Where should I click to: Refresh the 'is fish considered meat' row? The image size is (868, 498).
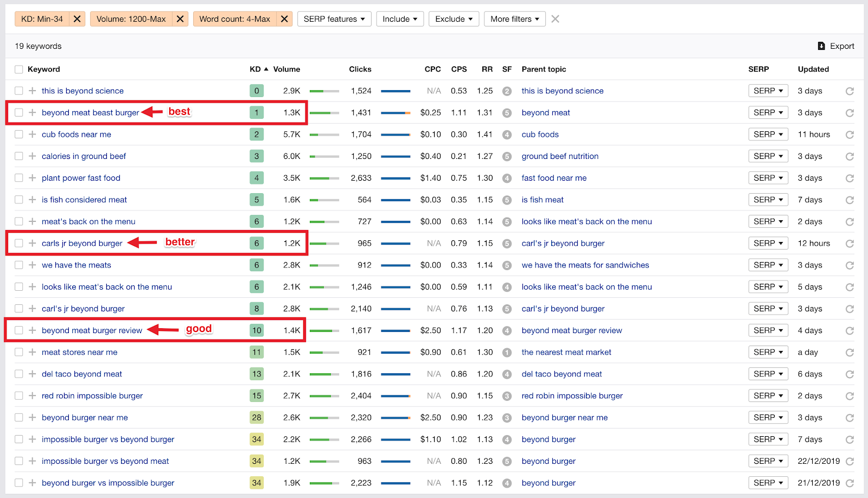tap(850, 200)
